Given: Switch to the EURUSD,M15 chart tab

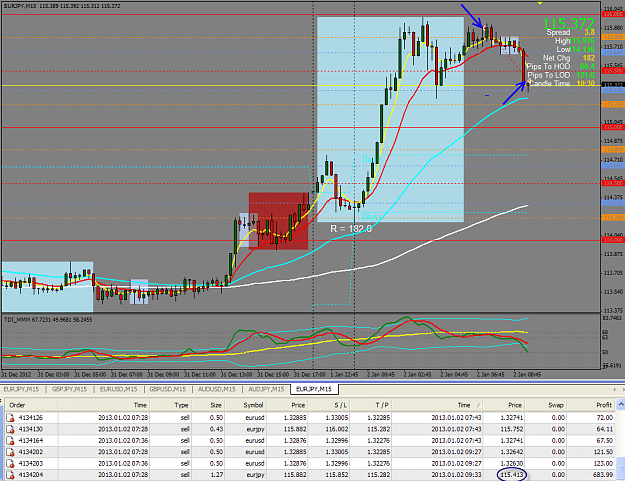Looking at the screenshot, I should point(118,389).
